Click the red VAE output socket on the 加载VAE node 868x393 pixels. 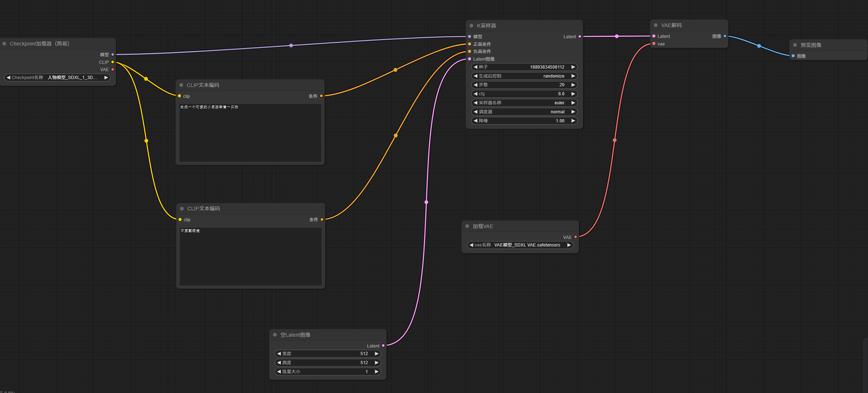point(576,237)
